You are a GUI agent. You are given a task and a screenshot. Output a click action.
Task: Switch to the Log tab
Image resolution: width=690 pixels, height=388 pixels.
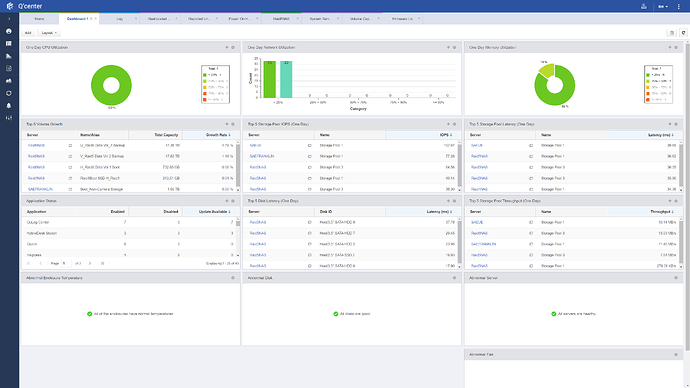[120, 19]
